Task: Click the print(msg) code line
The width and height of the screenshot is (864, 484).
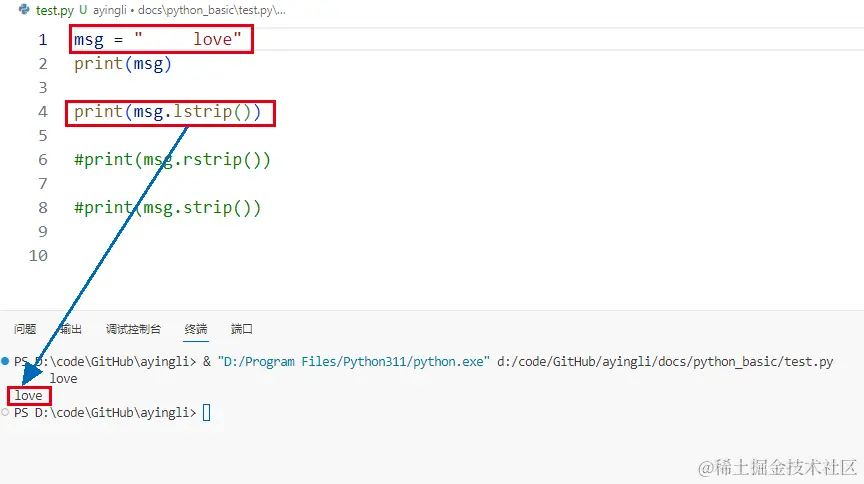Action: pyautogui.click(x=123, y=64)
